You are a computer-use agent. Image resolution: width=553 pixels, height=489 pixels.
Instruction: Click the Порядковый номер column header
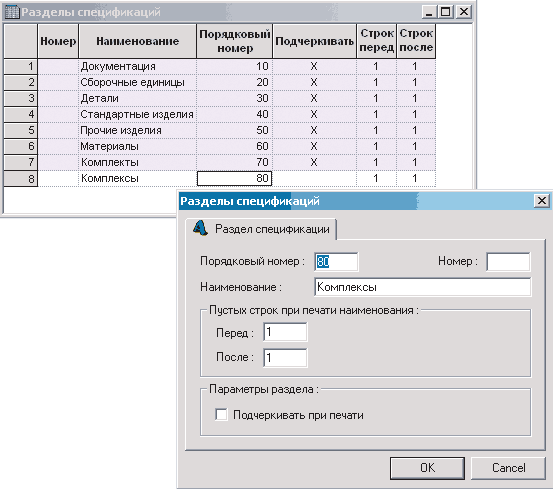[235, 41]
